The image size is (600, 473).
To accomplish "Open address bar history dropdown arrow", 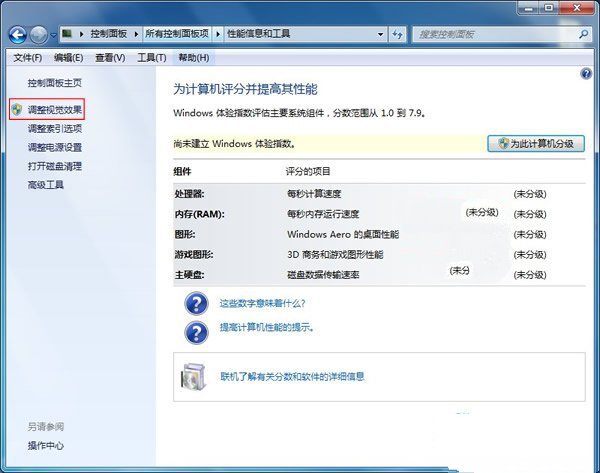I will click(x=380, y=34).
